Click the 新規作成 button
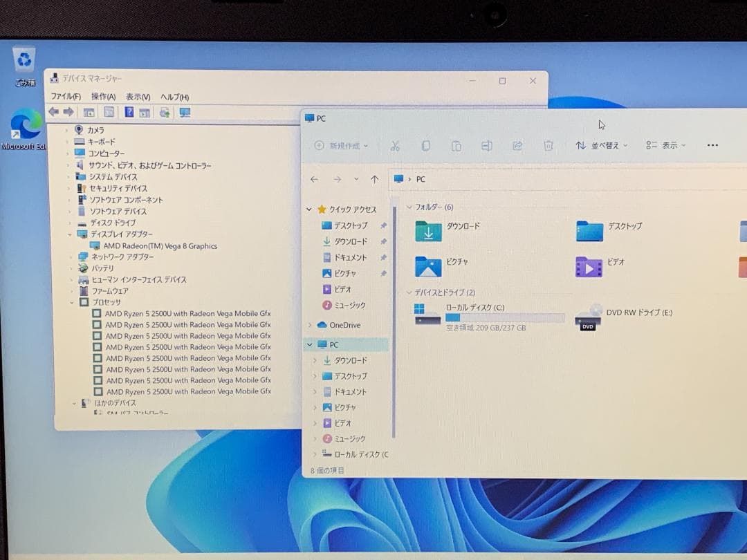This screenshot has width=747, height=560. pyautogui.click(x=342, y=146)
